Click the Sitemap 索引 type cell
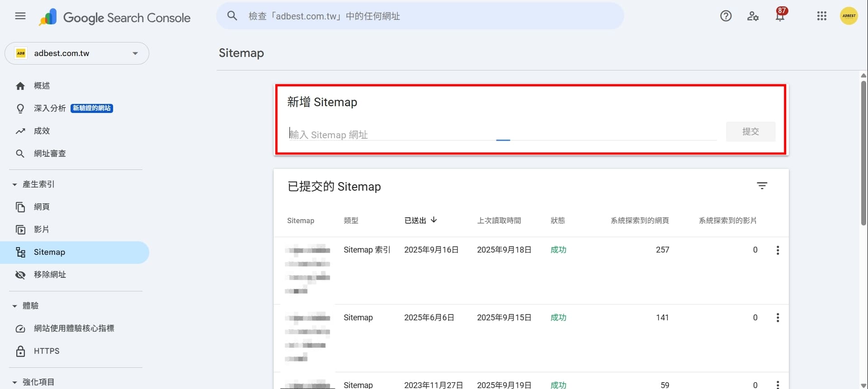Viewport: 868px width, 389px height. [367, 250]
